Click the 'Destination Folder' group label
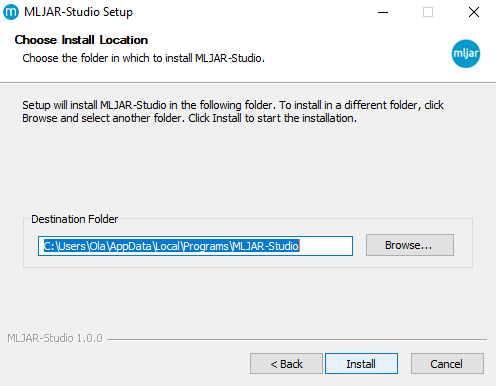The image size is (497, 386). 75,219
